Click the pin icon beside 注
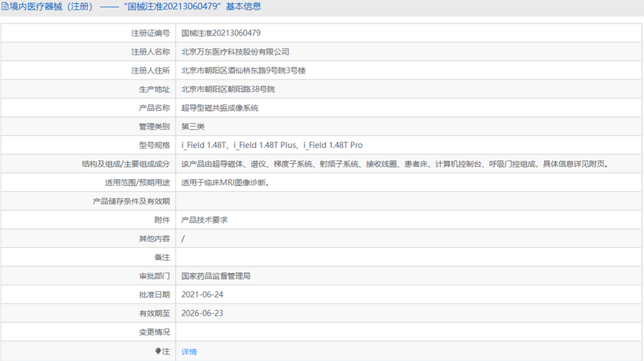The image size is (644, 361). 158,351
